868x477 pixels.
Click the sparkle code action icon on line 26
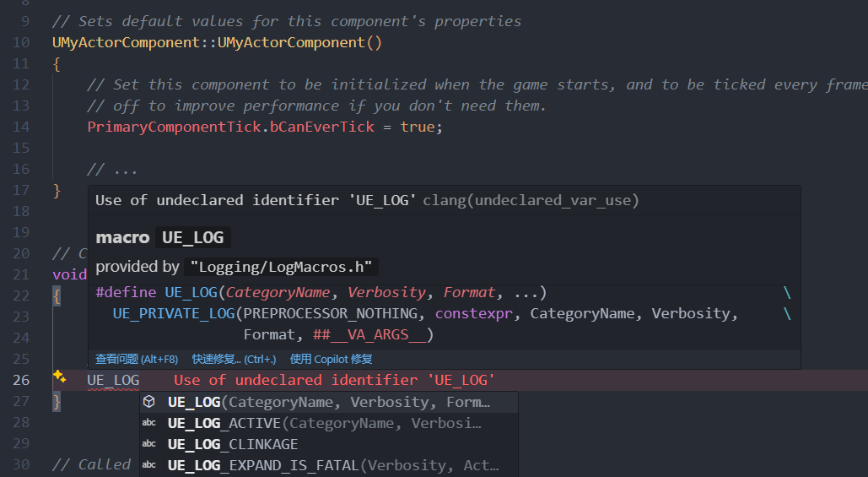tap(59, 377)
